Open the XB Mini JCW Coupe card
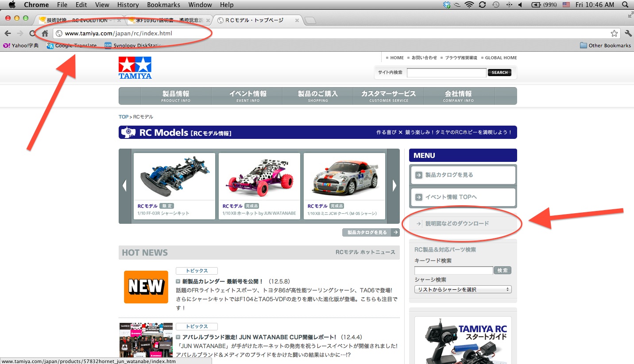This screenshot has width=634, height=364. coord(344,186)
